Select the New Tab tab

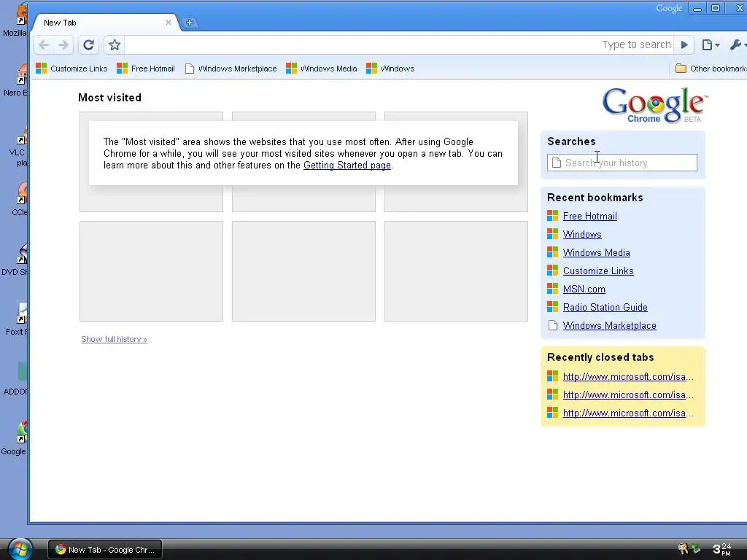click(x=104, y=23)
